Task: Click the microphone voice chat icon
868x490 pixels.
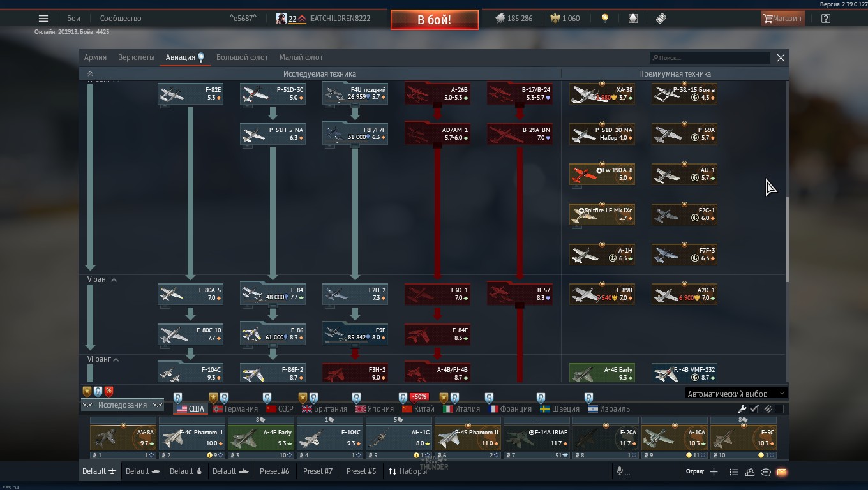Action: [619, 471]
